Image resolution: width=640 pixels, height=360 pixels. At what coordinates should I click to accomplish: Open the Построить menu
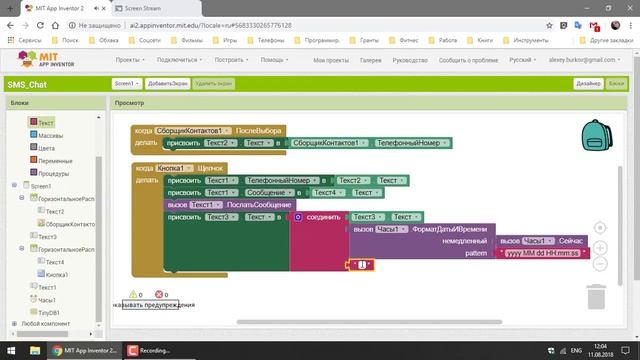click(231, 60)
